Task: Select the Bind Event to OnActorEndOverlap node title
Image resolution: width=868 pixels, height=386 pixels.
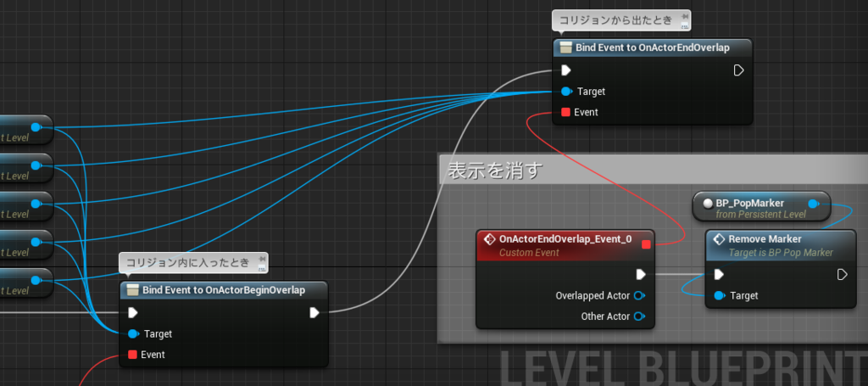Action: 652,48
